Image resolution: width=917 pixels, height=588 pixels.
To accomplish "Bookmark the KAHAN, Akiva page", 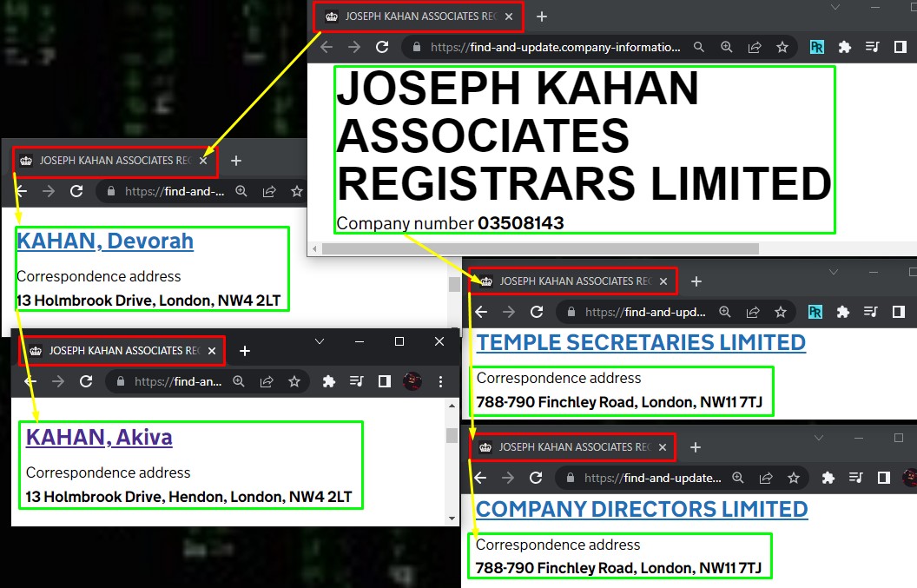I will (294, 381).
